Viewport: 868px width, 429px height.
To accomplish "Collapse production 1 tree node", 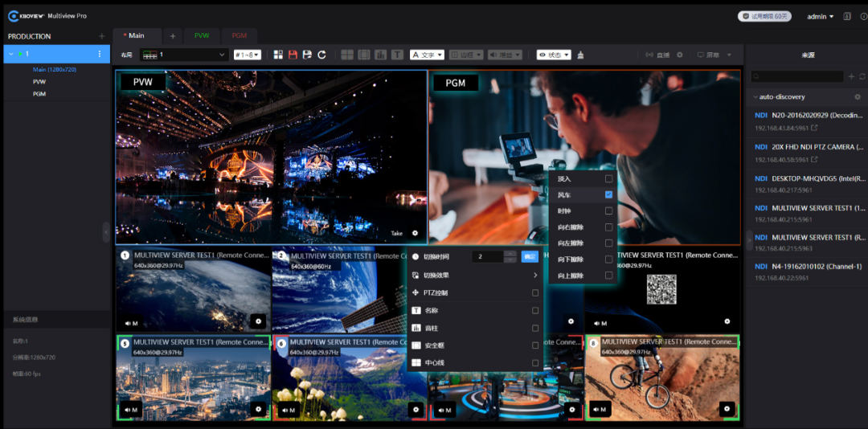I will [11, 55].
